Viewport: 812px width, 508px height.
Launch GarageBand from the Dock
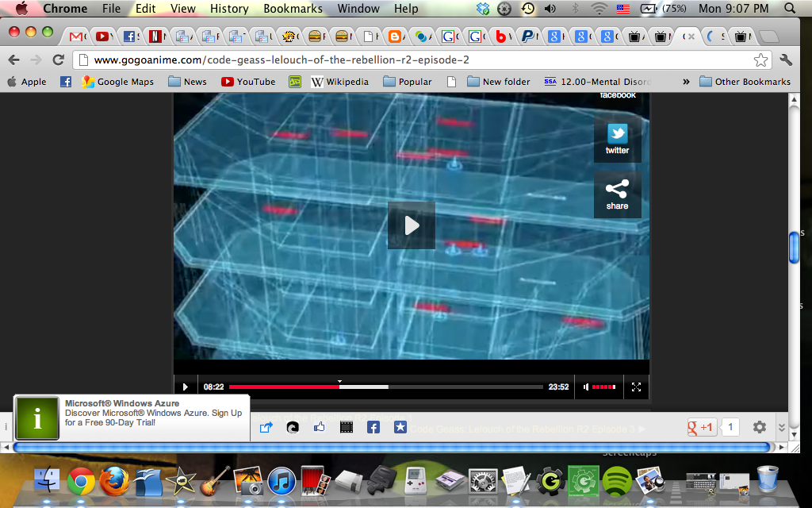pos(214,480)
